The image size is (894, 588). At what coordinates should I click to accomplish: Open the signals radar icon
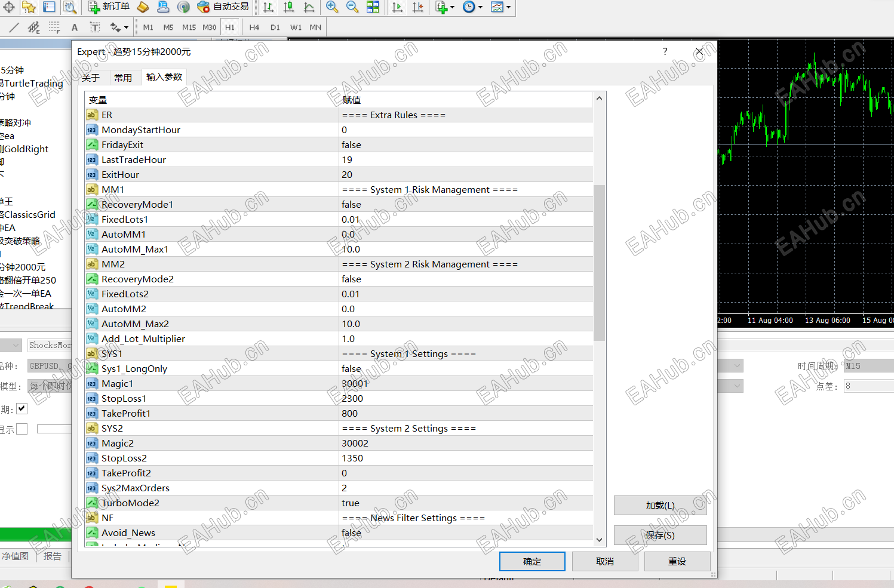[183, 7]
